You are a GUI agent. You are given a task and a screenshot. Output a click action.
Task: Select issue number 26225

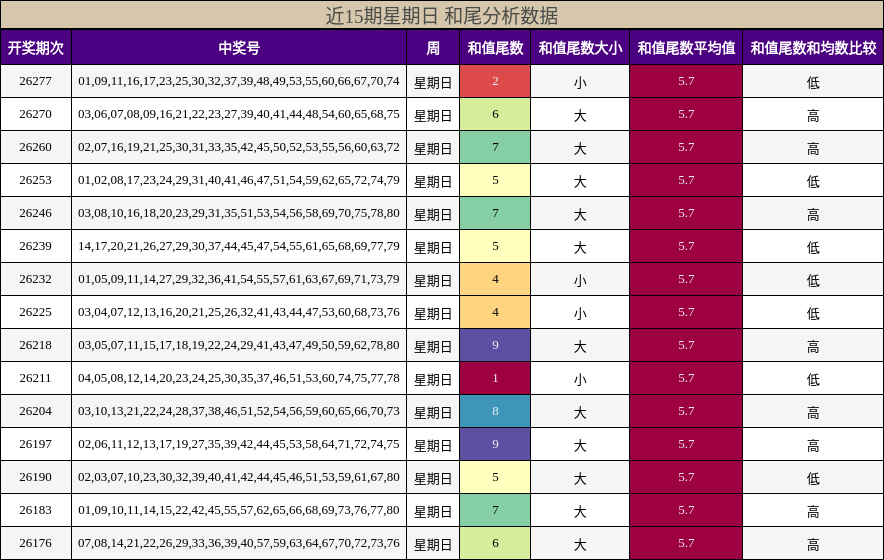point(36,312)
